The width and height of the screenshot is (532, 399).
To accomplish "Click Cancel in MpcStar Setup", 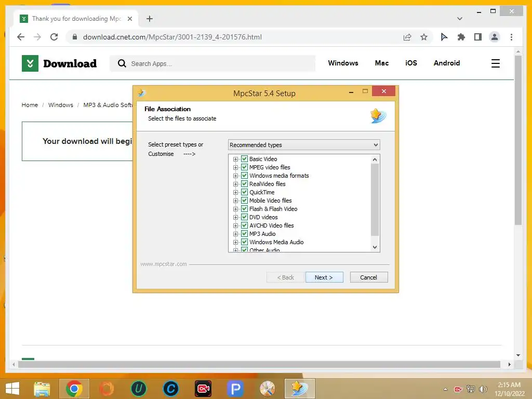I will pyautogui.click(x=369, y=277).
